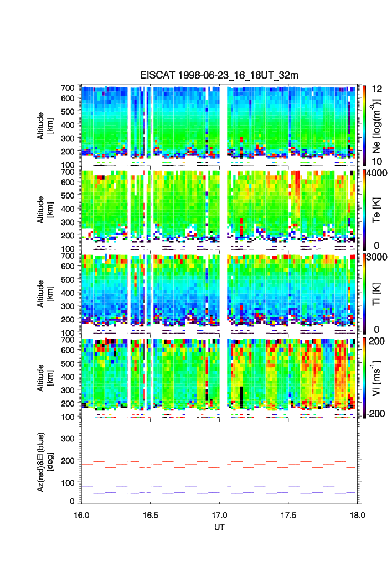
Task: Click the 17.5 tick on the UT axis
Action: [288, 514]
